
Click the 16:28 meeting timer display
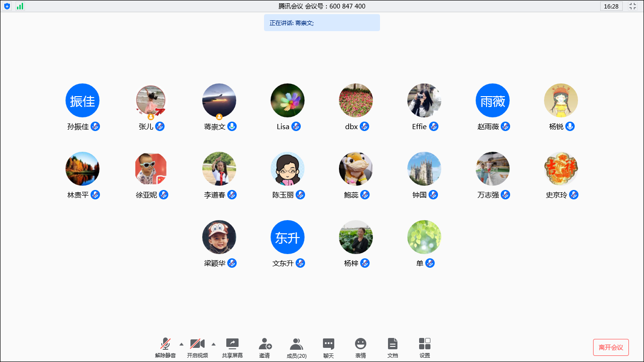(611, 6)
